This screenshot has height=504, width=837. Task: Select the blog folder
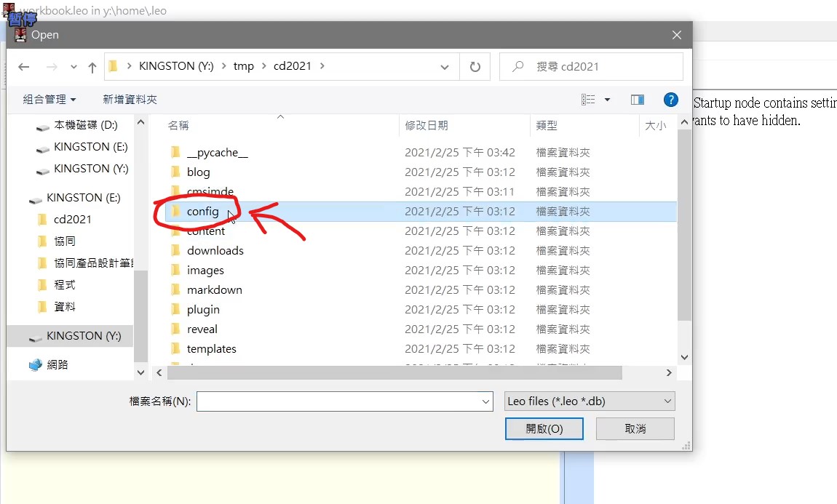click(198, 172)
